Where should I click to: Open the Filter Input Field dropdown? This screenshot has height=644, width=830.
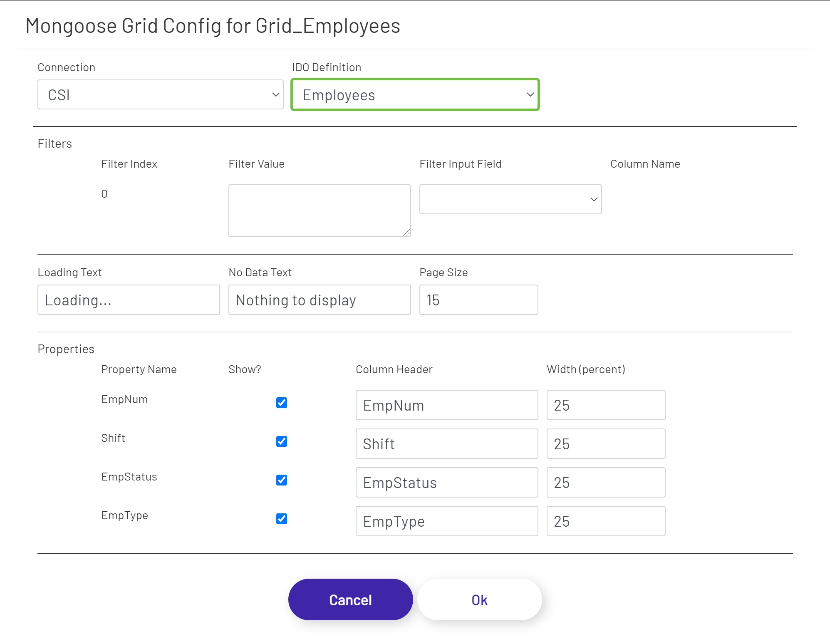coord(510,199)
